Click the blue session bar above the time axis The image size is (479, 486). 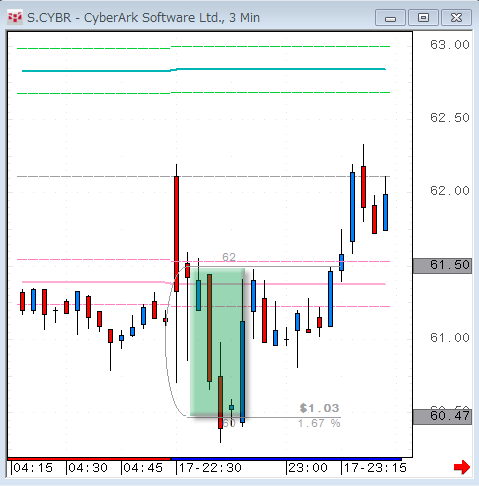tap(286, 459)
